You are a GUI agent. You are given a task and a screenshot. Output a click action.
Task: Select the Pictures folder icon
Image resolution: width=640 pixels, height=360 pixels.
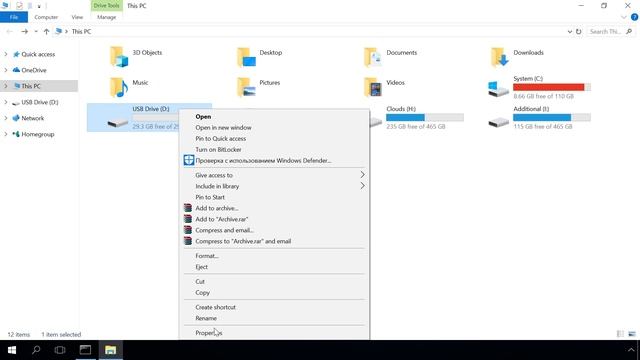(246, 87)
